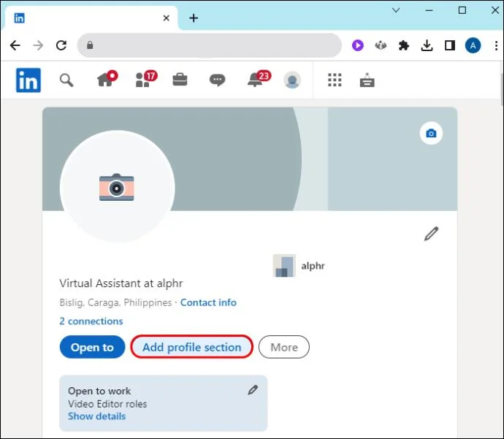The width and height of the screenshot is (504, 439).
Task: Click the LinkedIn logo in the navbar
Action: coord(28,80)
